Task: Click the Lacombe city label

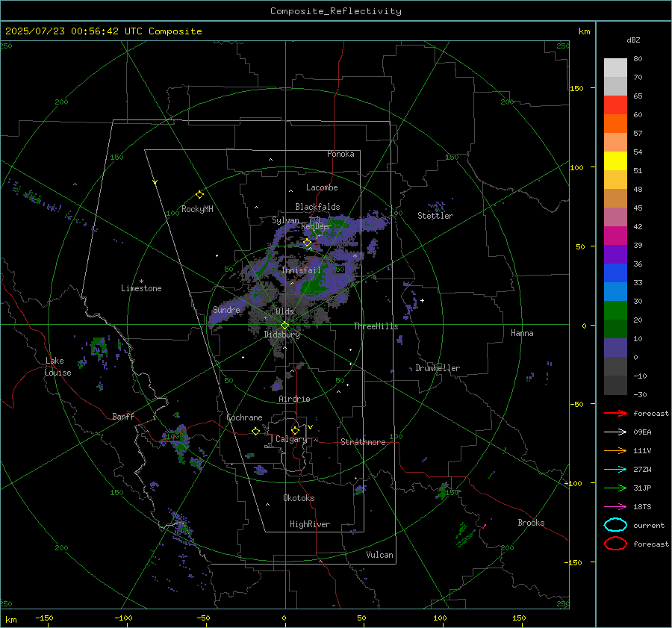Action: click(322, 187)
